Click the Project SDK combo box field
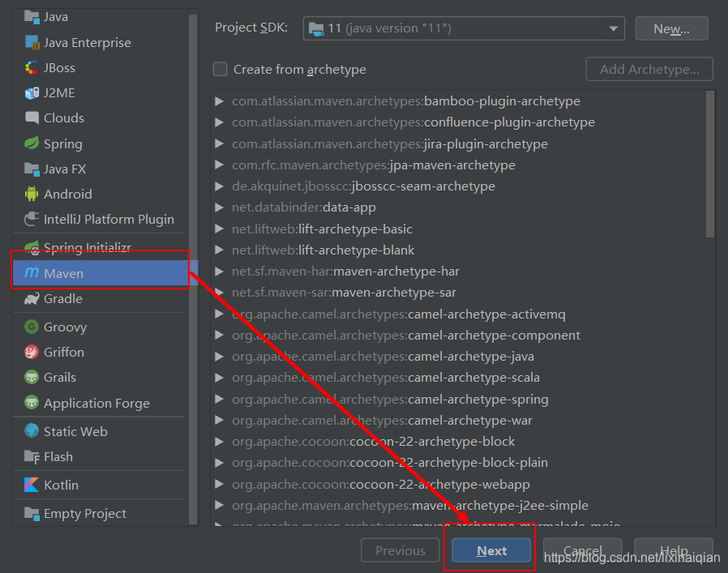The width and height of the screenshot is (728, 573). click(x=464, y=29)
